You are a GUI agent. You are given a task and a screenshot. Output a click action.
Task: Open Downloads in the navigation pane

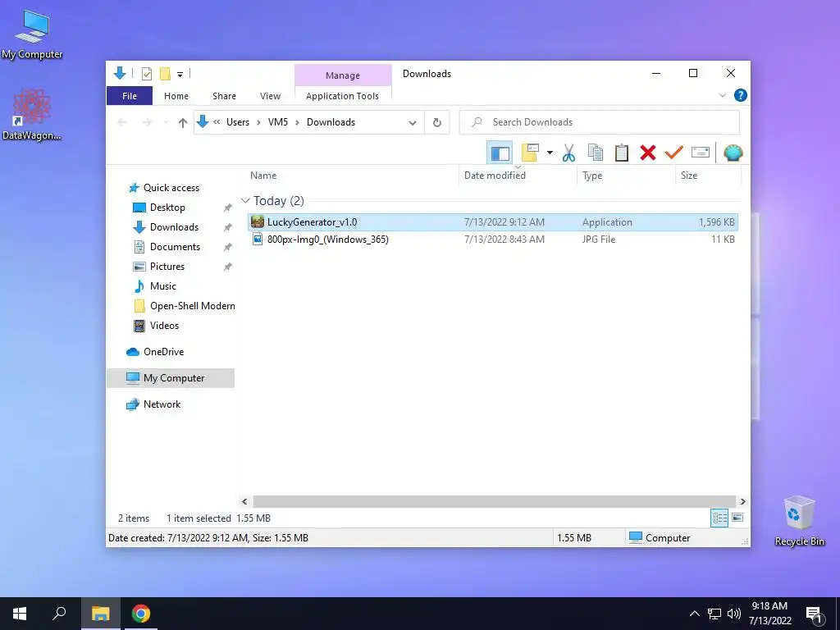174,227
